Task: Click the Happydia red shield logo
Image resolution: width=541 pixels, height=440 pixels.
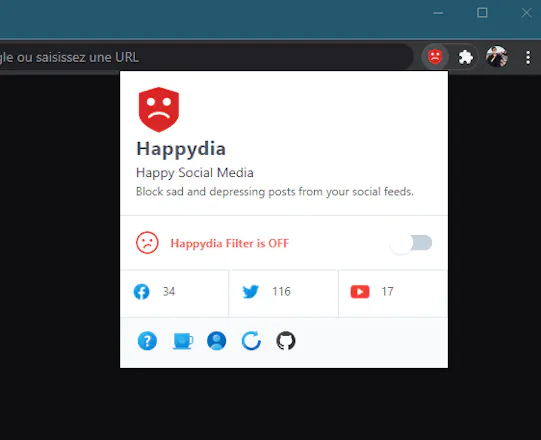Action: click(x=159, y=109)
